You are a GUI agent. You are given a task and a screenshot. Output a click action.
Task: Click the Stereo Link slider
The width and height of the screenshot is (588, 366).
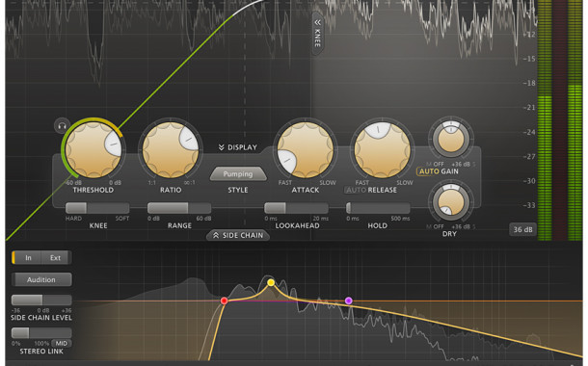pyautogui.click(x=41, y=332)
